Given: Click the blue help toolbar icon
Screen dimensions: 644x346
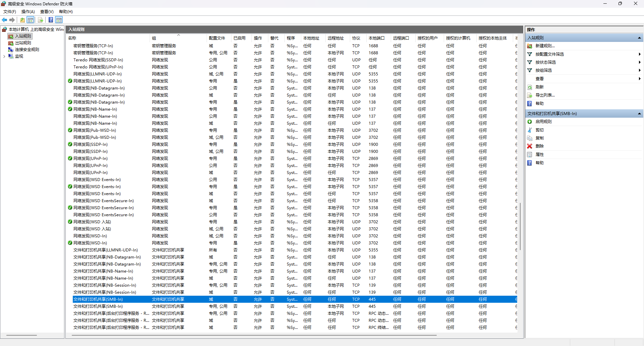Looking at the screenshot, I should coord(51,20).
